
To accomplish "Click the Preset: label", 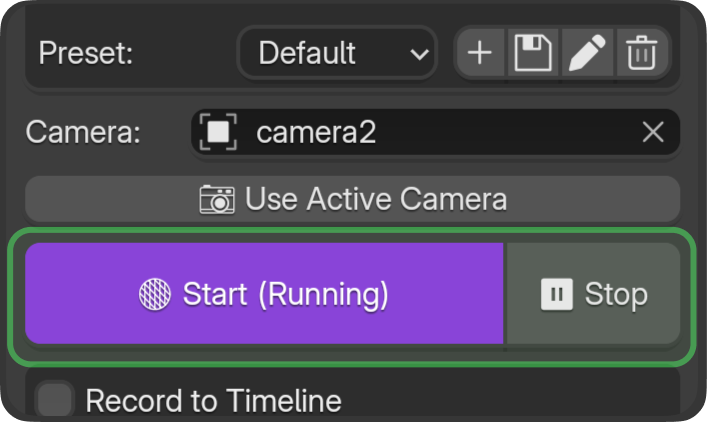I will [x=85, y=52].
